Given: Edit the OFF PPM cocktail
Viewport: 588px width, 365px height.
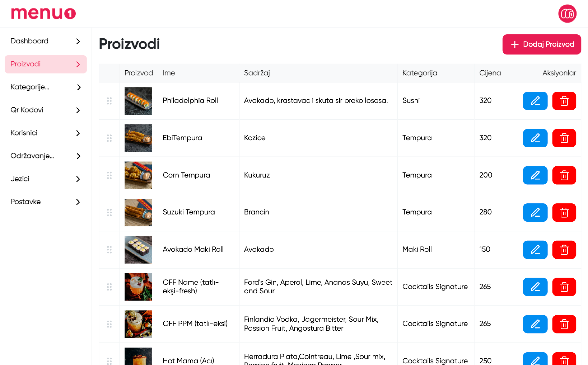Looking at the screenshot, I should [535, 324].
